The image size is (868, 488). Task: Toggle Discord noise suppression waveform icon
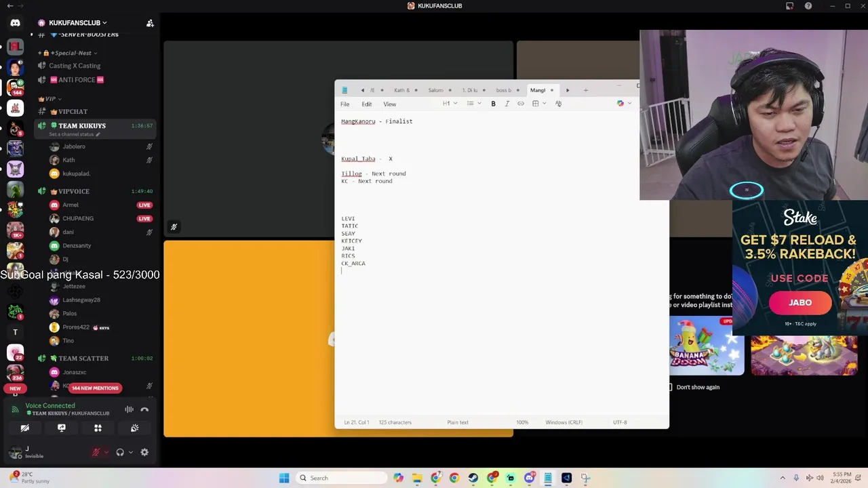[129, 409]
